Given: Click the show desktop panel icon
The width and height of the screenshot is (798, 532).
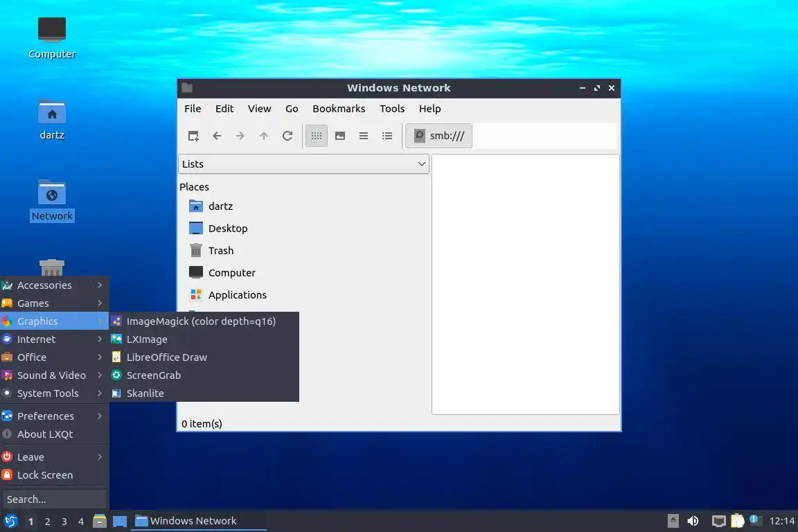Looking at the screenshot, I should click(120, 521).
